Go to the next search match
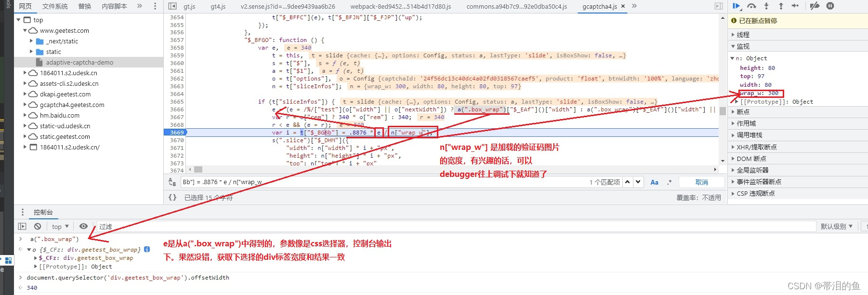 point(638,182)
